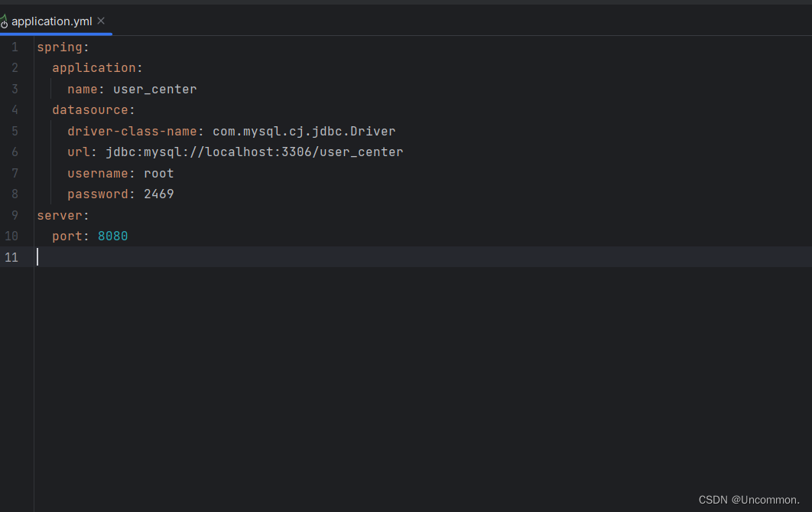Click the 'port' key on line 10

click(x=67, y=236)
